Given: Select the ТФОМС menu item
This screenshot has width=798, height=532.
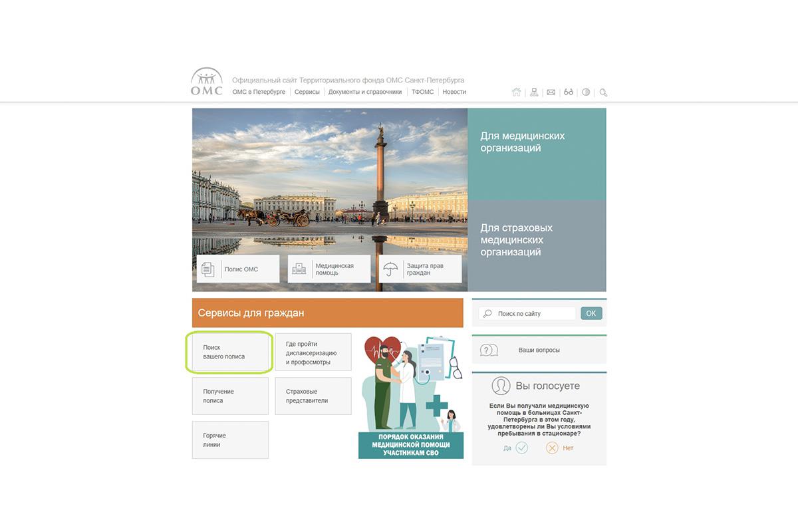Looking at the screenshot, I should point(423,92).
